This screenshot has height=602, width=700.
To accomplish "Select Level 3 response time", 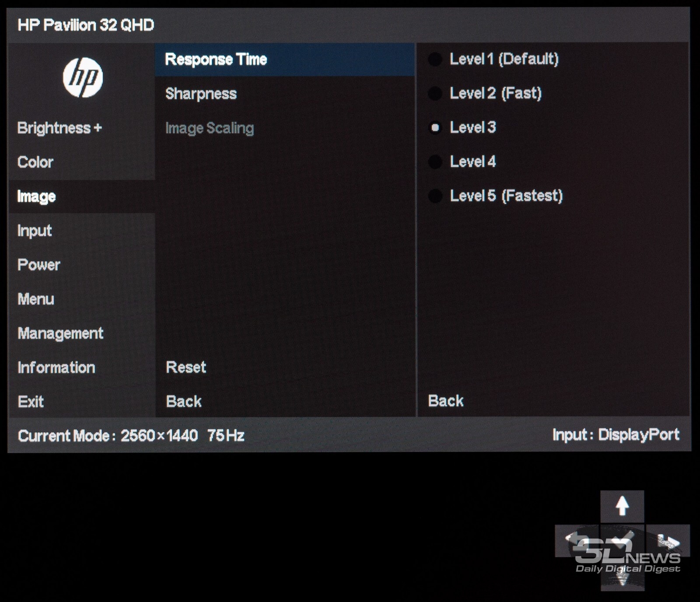I will pyautogui.click(x=462, y=127).
